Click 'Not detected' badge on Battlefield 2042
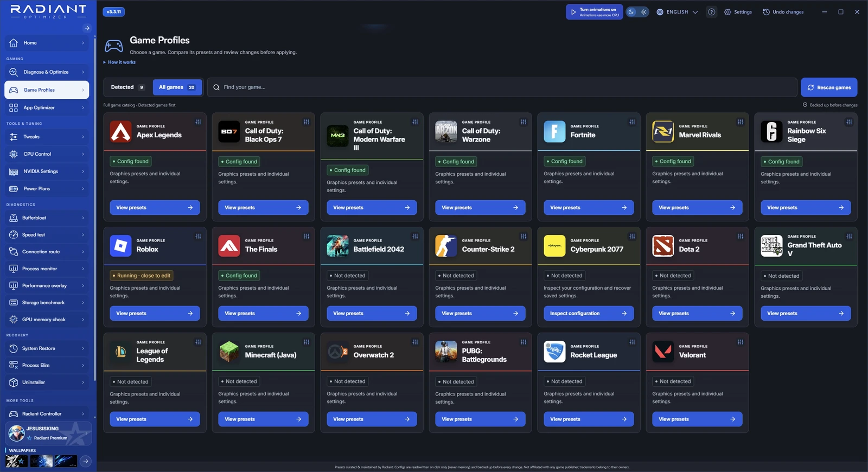The image size is (868, 472). 348,276
